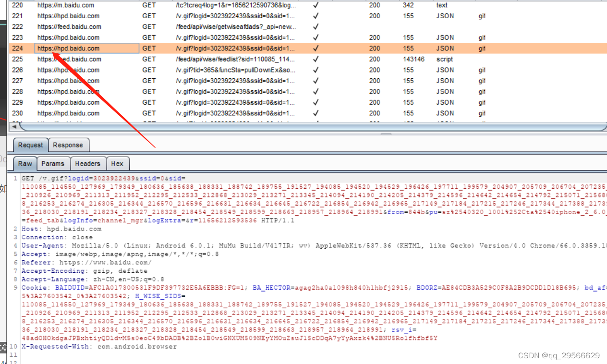Image resolution: width=607 pixels, height=364 pixels.
Task: Select the params checkmark in row 223
Action: (x=316, y=37)
